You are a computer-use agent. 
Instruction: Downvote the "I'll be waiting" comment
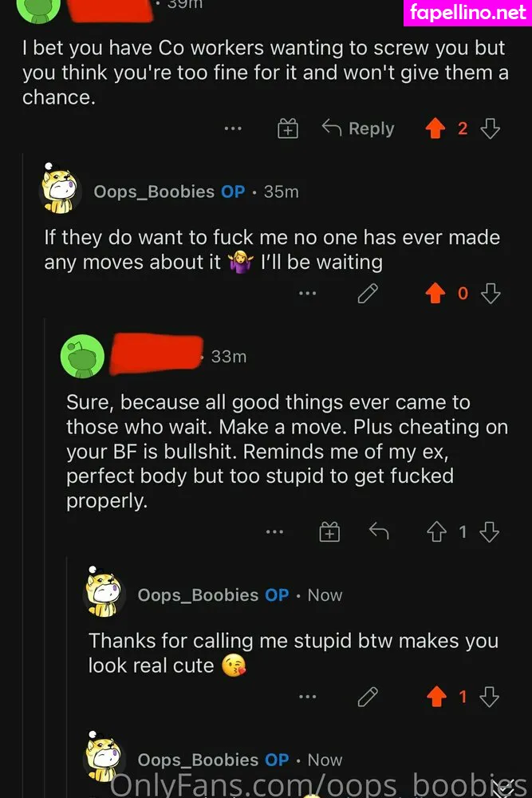click(491, 294)
